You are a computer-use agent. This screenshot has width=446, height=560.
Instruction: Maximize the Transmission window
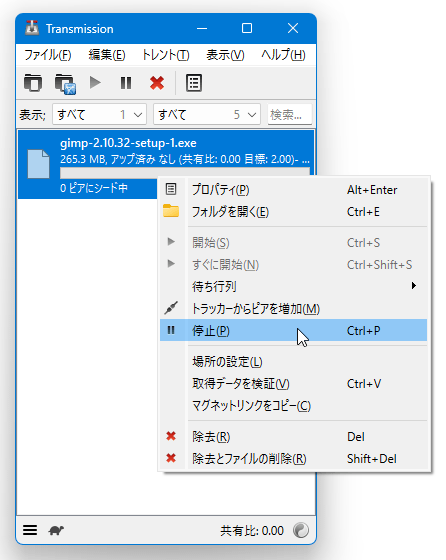click(247, 28)
